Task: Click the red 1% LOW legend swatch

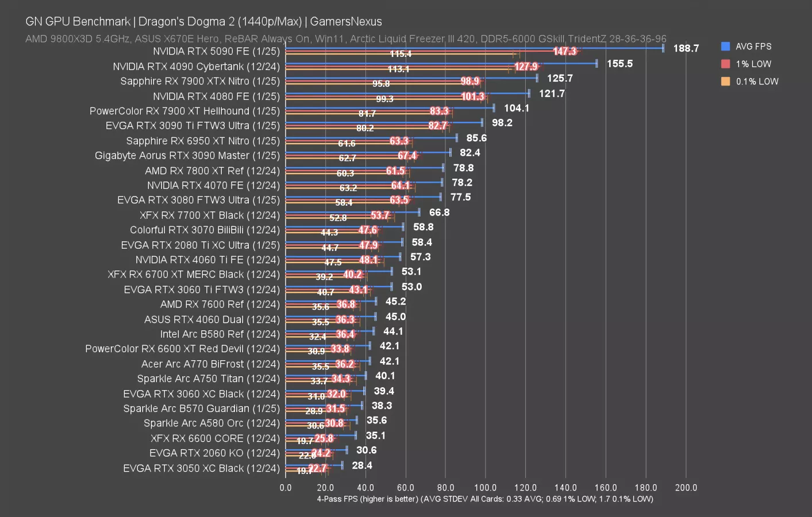Action: pos(725,64)
